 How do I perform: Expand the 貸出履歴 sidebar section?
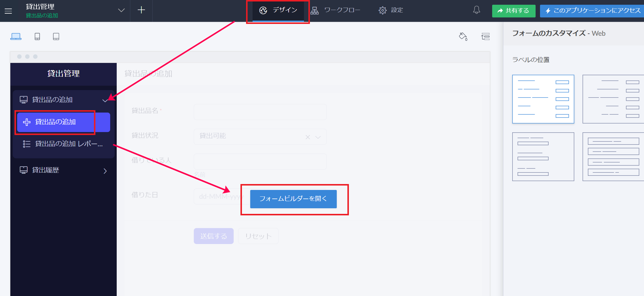[x=105, y=171]
